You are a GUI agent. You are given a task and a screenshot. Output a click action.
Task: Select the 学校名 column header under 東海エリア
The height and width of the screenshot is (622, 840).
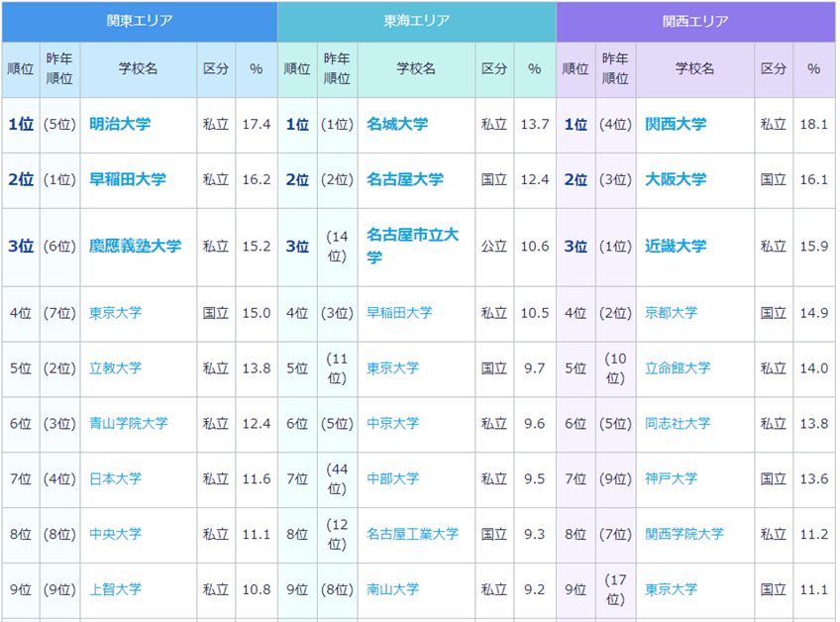(416, 69)
